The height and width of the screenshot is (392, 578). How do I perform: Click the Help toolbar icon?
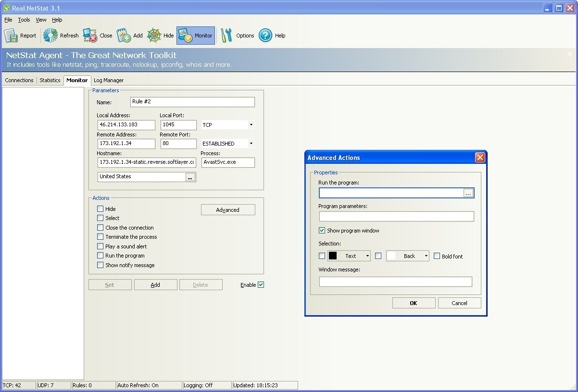[x=272, y=35]
